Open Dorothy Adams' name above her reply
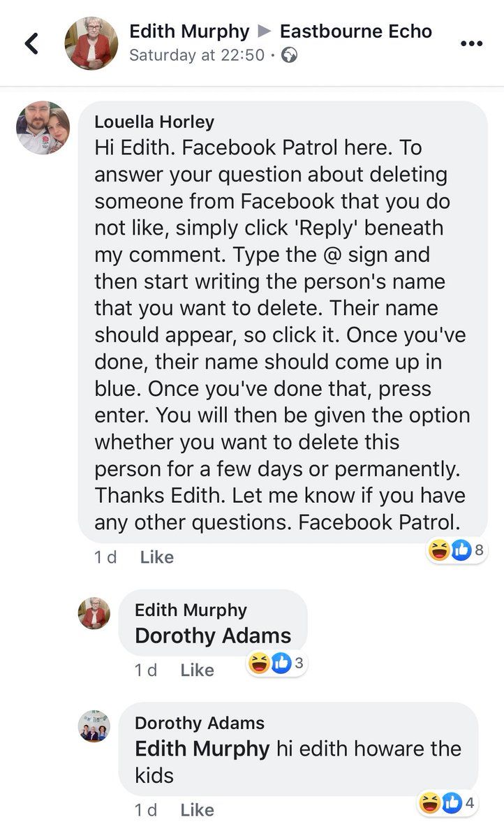 [200, 723]
